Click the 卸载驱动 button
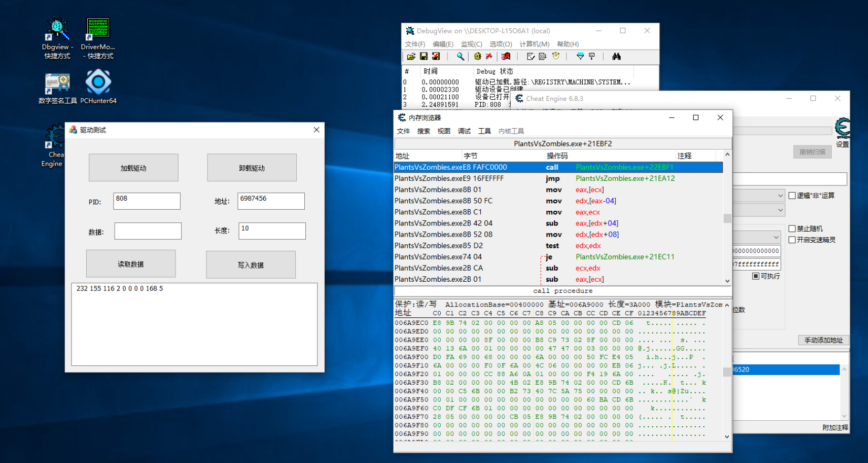Viewport: 868px width, 463px height. [x=252, y=168]
